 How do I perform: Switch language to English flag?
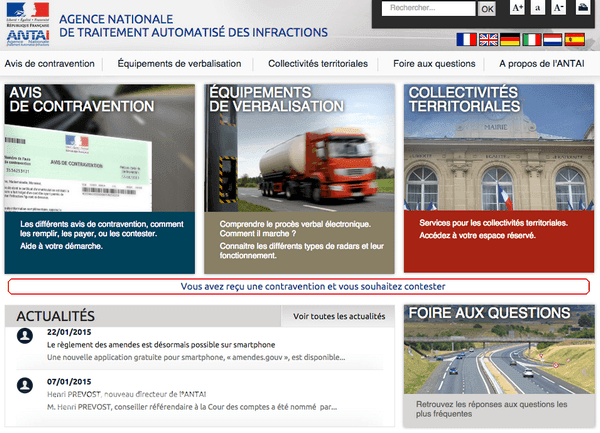point(488,39)
